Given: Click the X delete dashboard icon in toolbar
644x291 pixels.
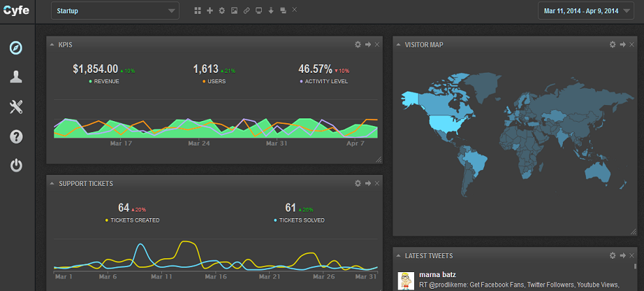Looking at the screenshot, I should (x=295, y=9).
